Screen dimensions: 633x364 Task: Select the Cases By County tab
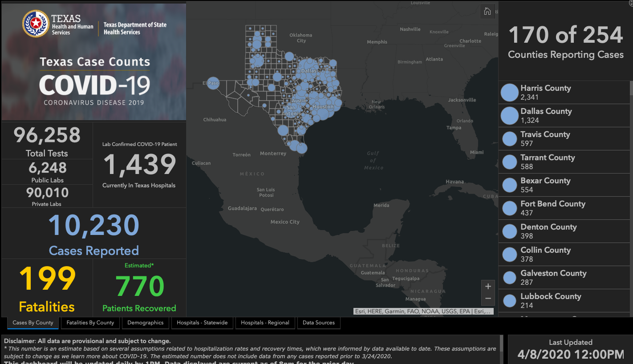point(33,323)
